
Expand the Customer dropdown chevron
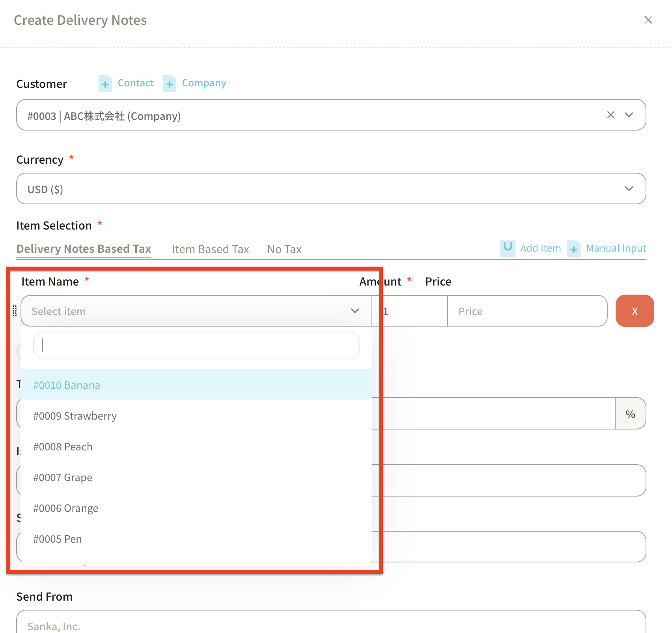(x=629, y=115)
